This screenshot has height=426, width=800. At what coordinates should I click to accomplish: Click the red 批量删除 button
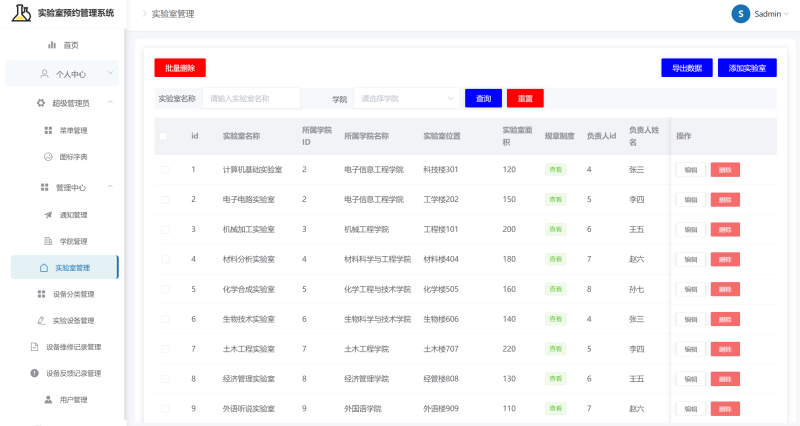tap(180, 68)
